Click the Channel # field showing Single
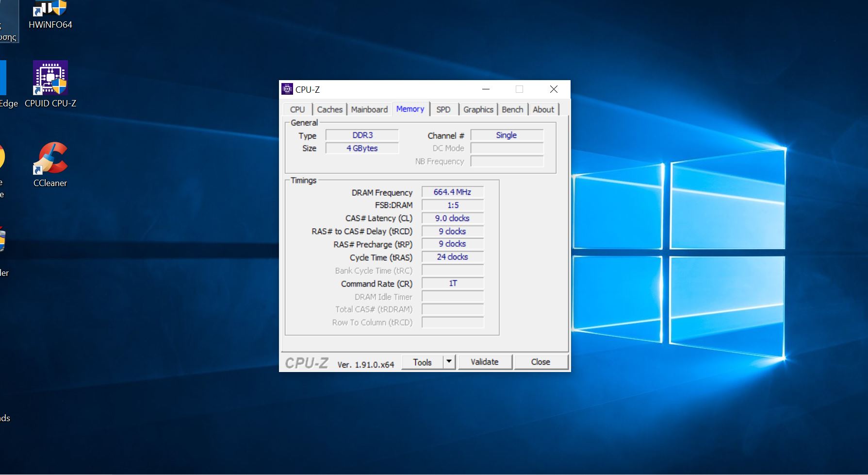Viewport: 868px width, 475px height. (x=507, y=135)
